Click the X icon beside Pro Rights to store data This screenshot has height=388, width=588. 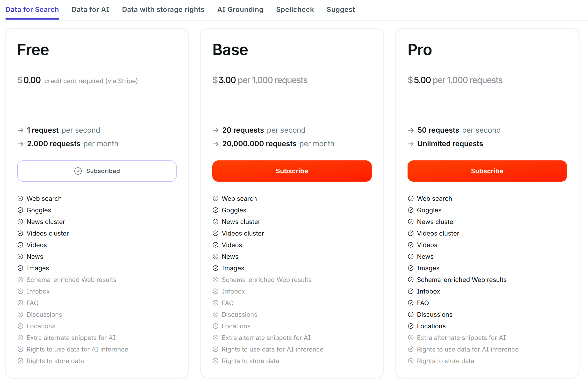pyautogui.click(x=410, y=361)
